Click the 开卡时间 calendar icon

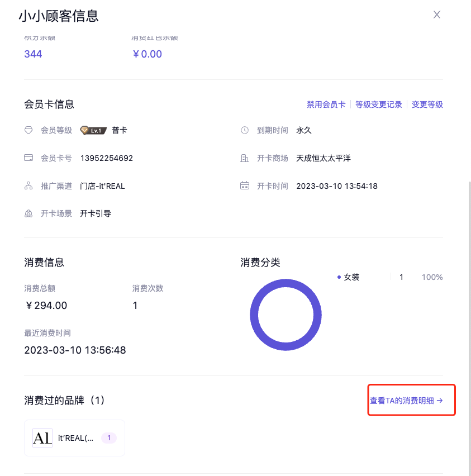(x=245, y=186)
